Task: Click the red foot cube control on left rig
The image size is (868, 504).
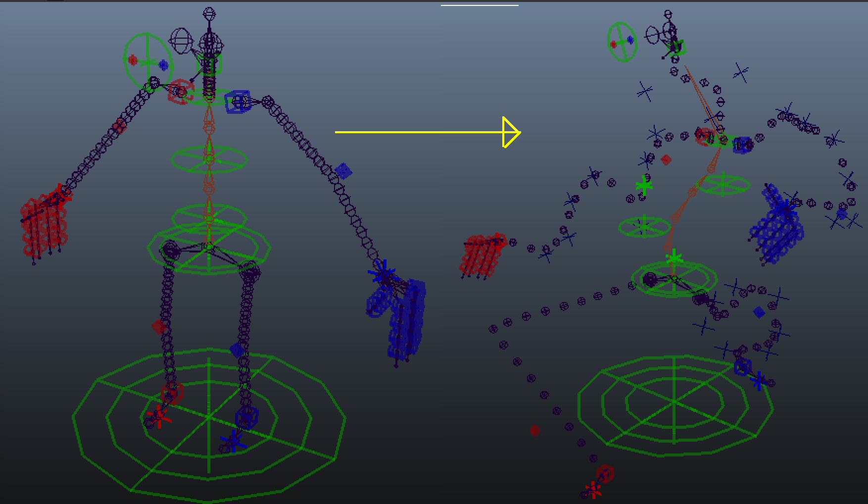Action: [173, 394]
